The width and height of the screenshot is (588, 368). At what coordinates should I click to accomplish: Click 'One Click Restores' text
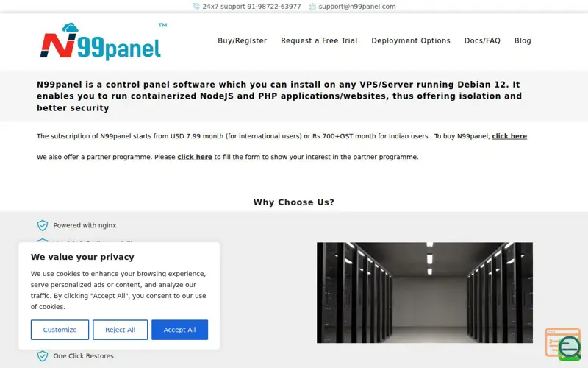pos(83,356)
